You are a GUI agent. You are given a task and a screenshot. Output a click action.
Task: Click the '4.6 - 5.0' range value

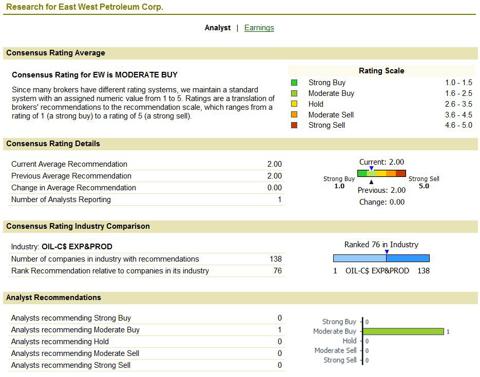click(458, 125)
